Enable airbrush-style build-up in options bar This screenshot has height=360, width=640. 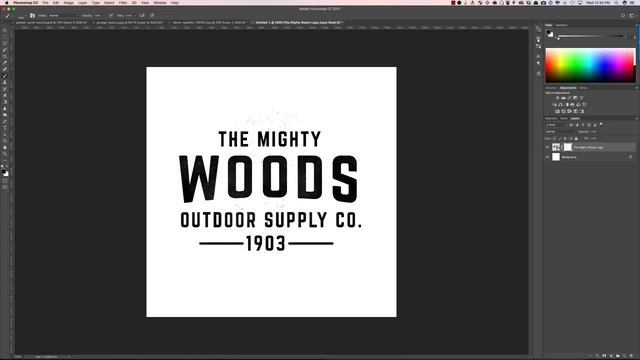click(x=142, y=16)
